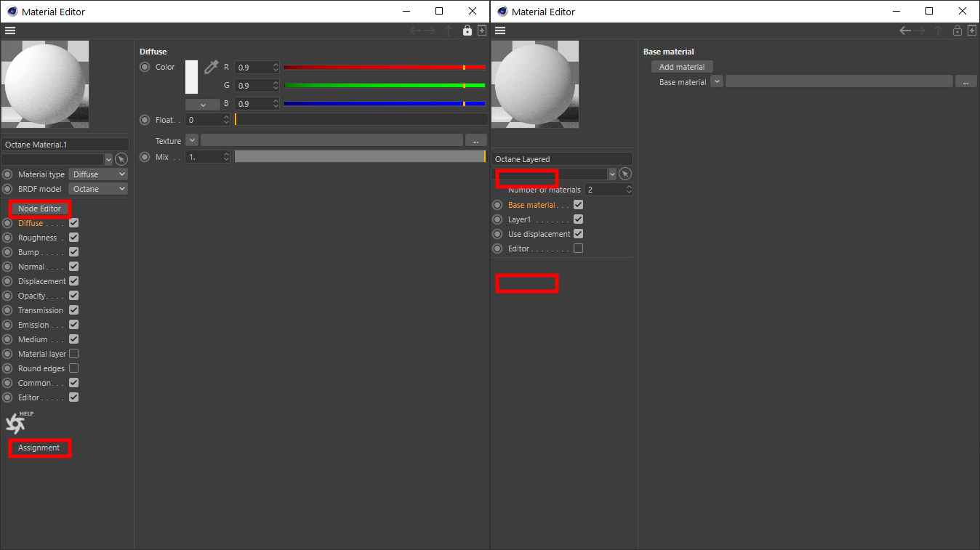This screenshot has width=980, height=550.
Task: Toggle the Bump channel checkbox
Action: click(x=73, y=252)
